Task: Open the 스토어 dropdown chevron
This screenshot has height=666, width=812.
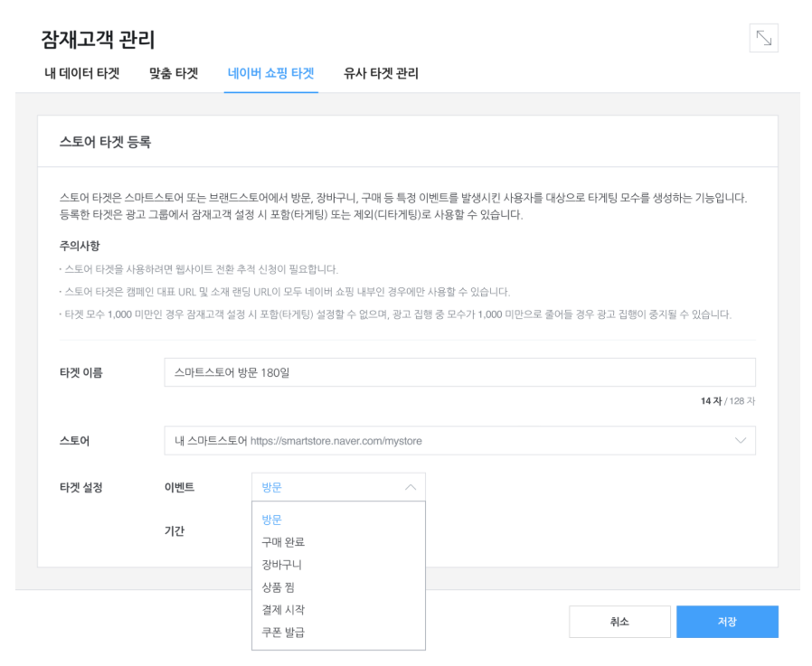Action: click(x=740, y=440)
